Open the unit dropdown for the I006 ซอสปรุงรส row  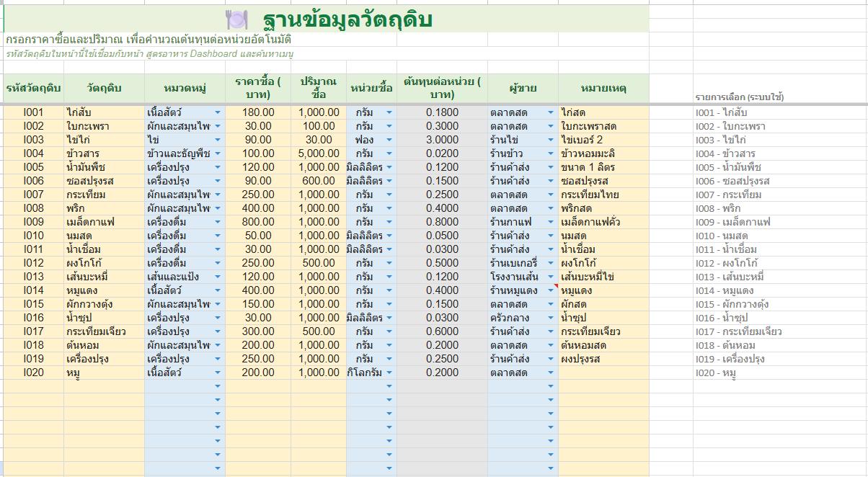coord(389,181)
